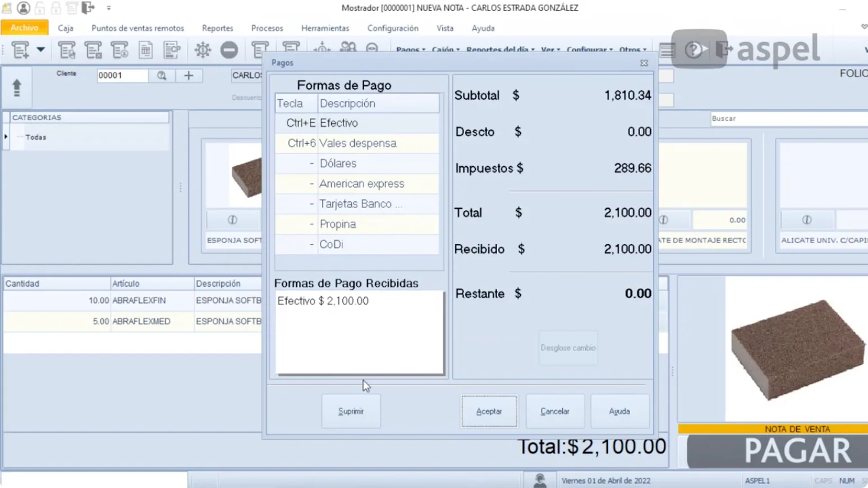
Task: Click the magnifier search client icon
Action: pos(162,76)
